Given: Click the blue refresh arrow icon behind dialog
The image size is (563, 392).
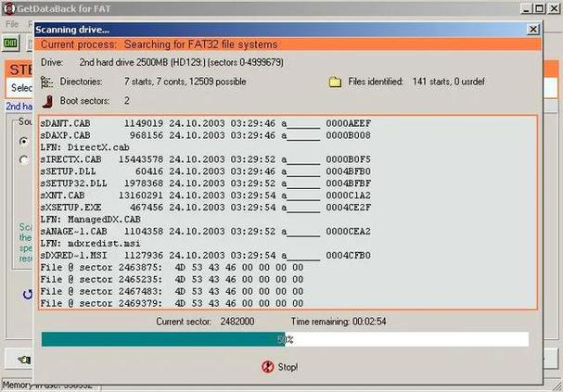Looking at the screenshot, I should (28, 295).
